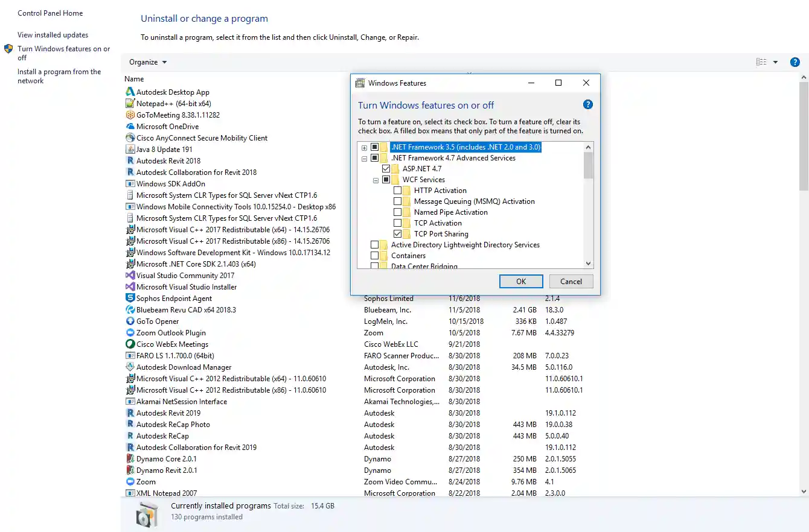809x532 pixels.
Task: Click the blue Help icon in Windows Features
Action: coord(587,104)
